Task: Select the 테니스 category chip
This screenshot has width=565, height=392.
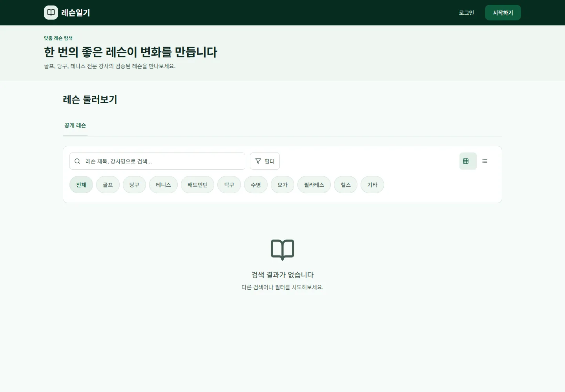Action: click(x=163, y=185)
